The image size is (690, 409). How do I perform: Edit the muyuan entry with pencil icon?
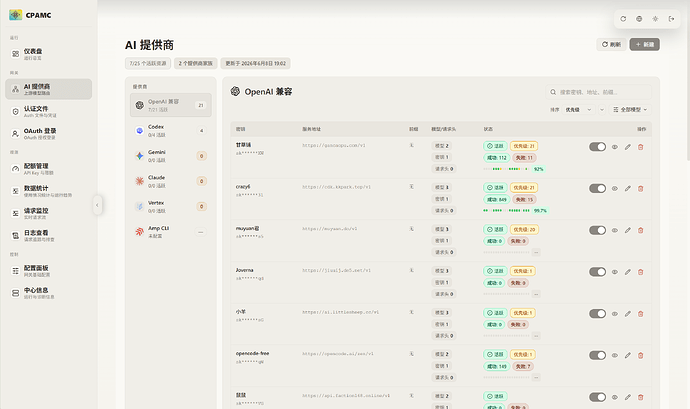click(x=628, y=230)
